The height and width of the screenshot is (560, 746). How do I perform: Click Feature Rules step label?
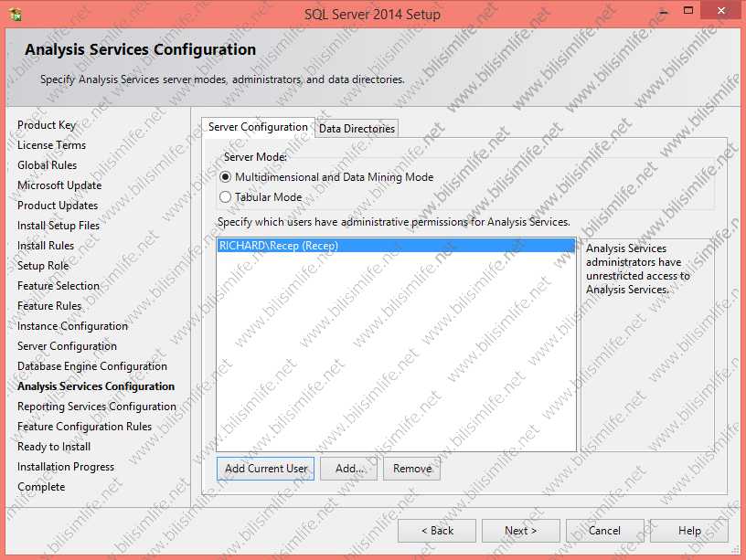[49, 306]
